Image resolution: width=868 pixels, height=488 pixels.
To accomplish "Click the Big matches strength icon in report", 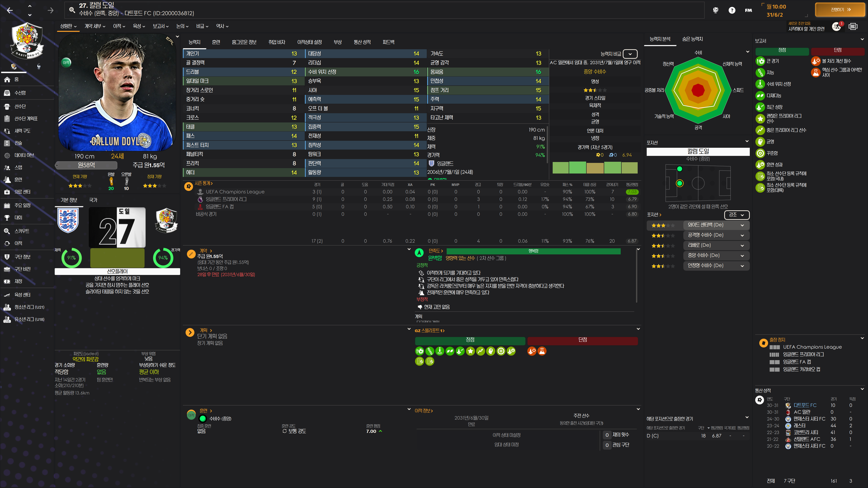I will point(760,61).
